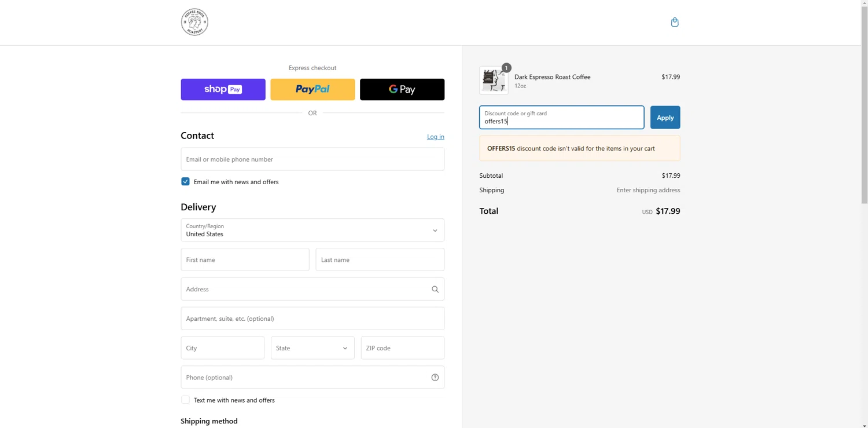Open the Country/Region dropdown
Screen dimensions: 868x428
point(312,230)
